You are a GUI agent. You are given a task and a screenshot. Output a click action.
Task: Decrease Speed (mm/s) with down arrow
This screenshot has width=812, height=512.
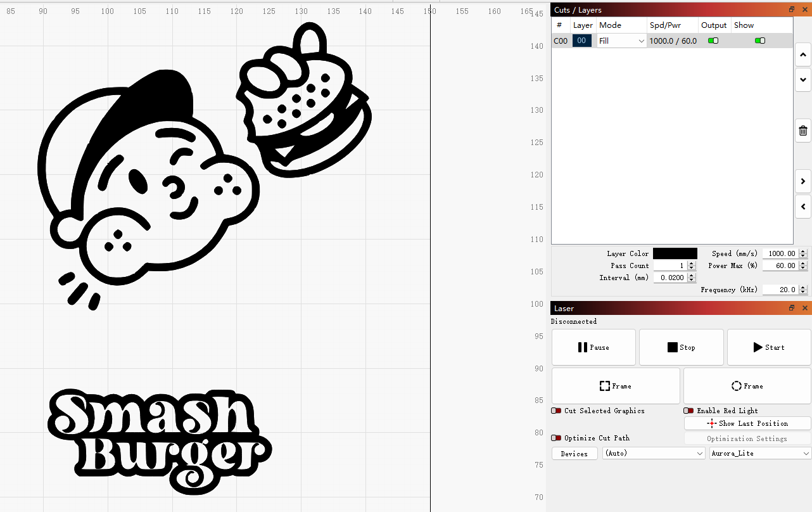coord(803,256)
